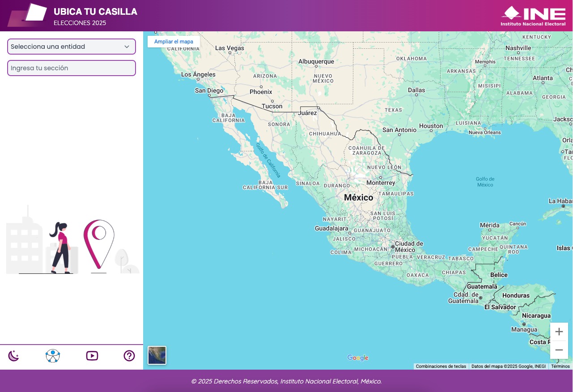
Task: Click the Ingresa tu sección input field
Action: (x=72, y=68)
